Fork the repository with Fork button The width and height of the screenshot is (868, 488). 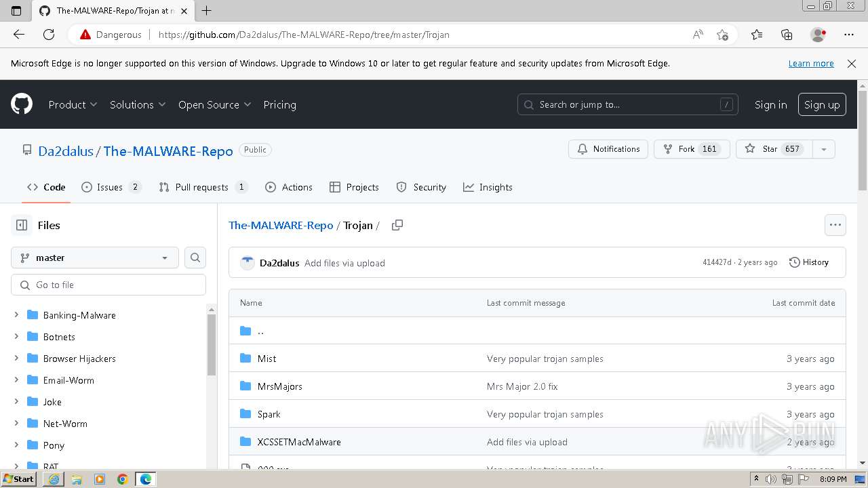[x=692, y=149]
